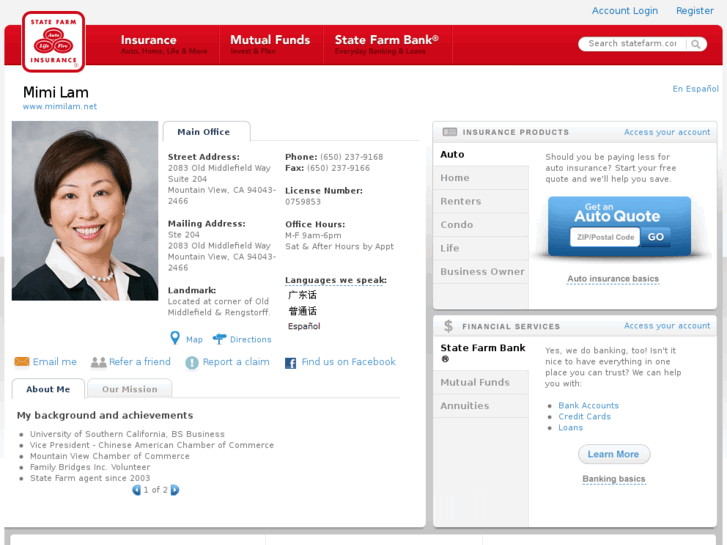Click Refer a friend link

(x=140, y=362)
